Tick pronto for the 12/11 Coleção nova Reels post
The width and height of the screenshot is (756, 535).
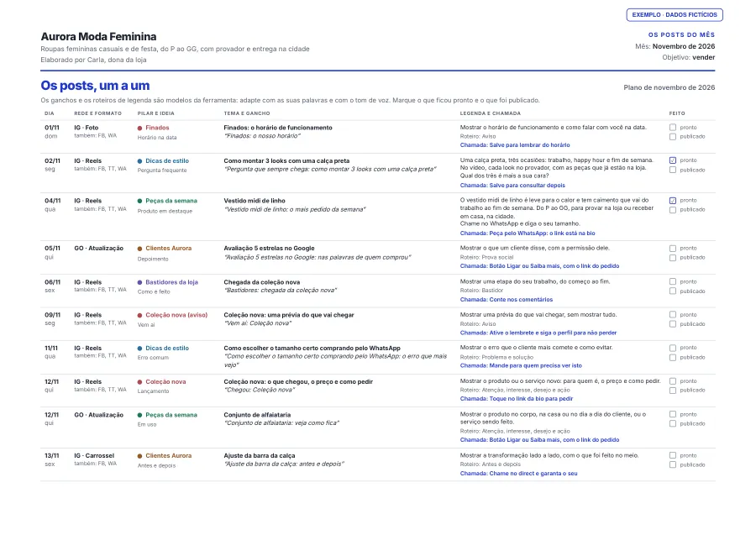click(673, 381)
